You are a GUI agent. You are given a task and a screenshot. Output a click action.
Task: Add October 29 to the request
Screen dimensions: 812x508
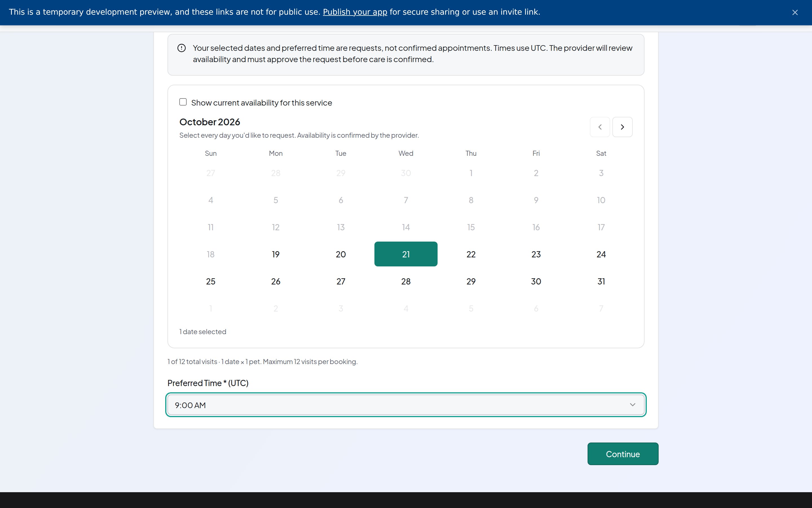coord(471,281)
